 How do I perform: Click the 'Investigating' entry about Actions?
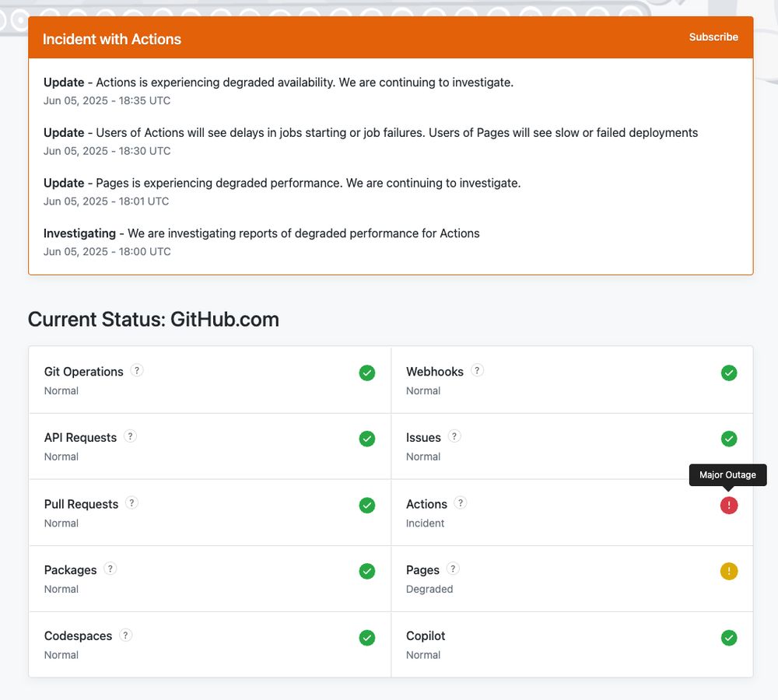coord(261,233)
